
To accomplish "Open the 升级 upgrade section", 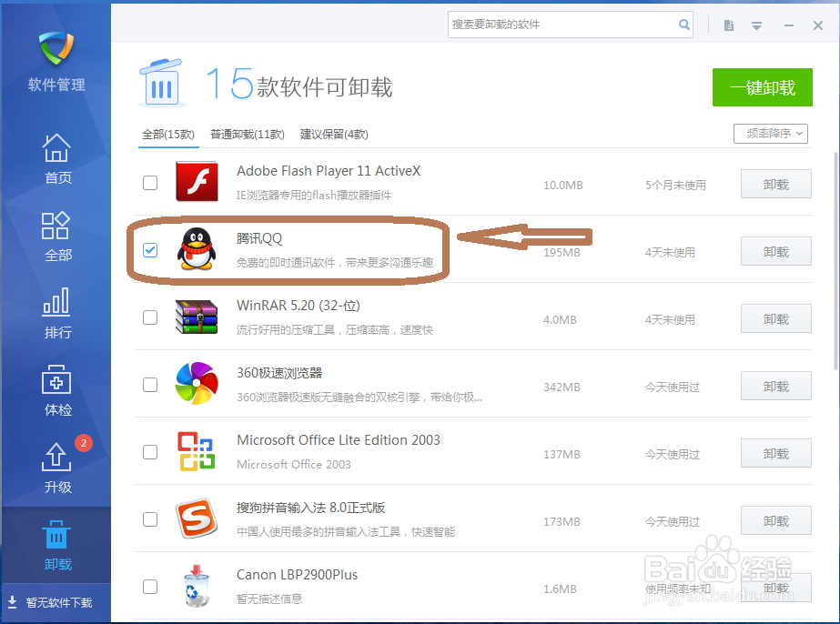I will pyautogui.click(x=56, y=468).
